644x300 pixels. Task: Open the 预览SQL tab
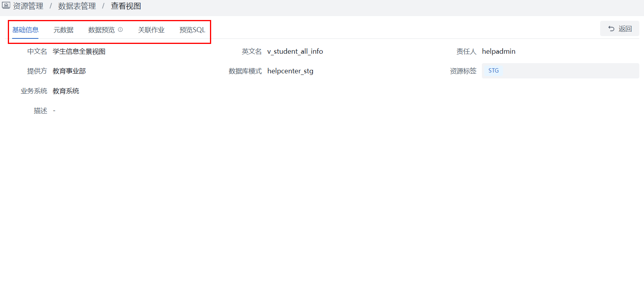click(192, 30)
